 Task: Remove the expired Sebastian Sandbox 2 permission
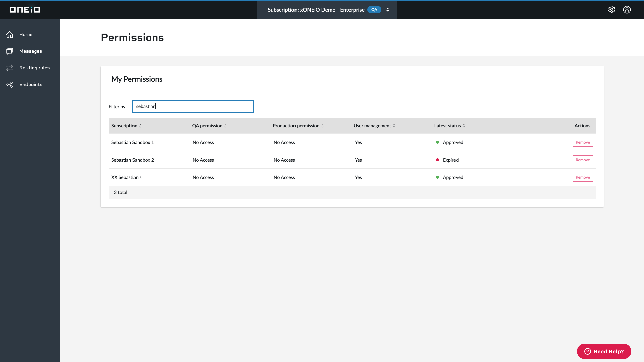click(583, 160)
